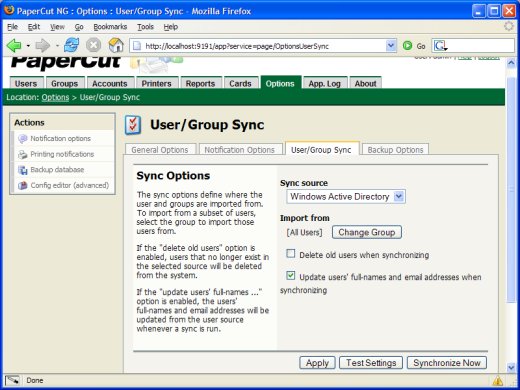Click the page scrollbar up arrow
This screenshot has height=390, width=520.
pos(511,63)
